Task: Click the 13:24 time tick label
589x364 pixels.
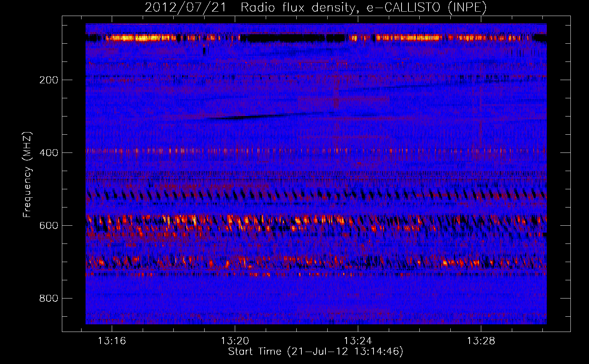Action: (x=358, y=341)
